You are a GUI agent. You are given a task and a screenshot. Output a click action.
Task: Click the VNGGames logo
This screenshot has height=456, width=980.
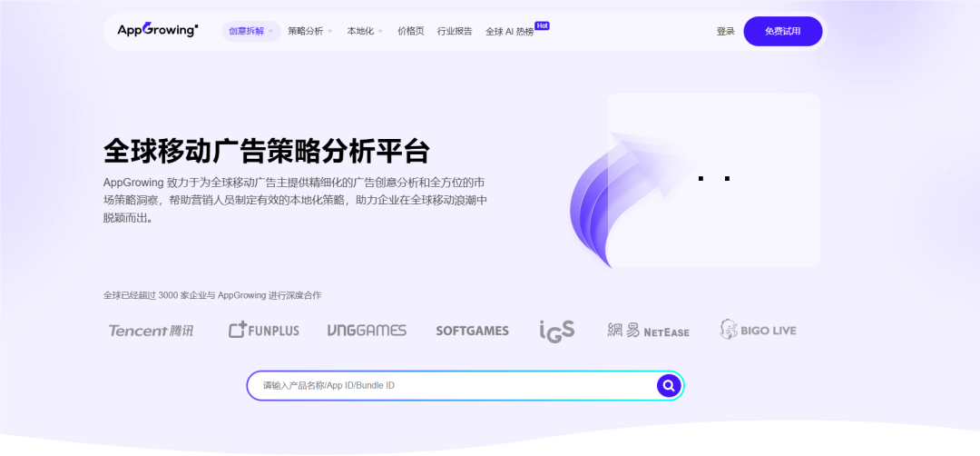[367, 331]
